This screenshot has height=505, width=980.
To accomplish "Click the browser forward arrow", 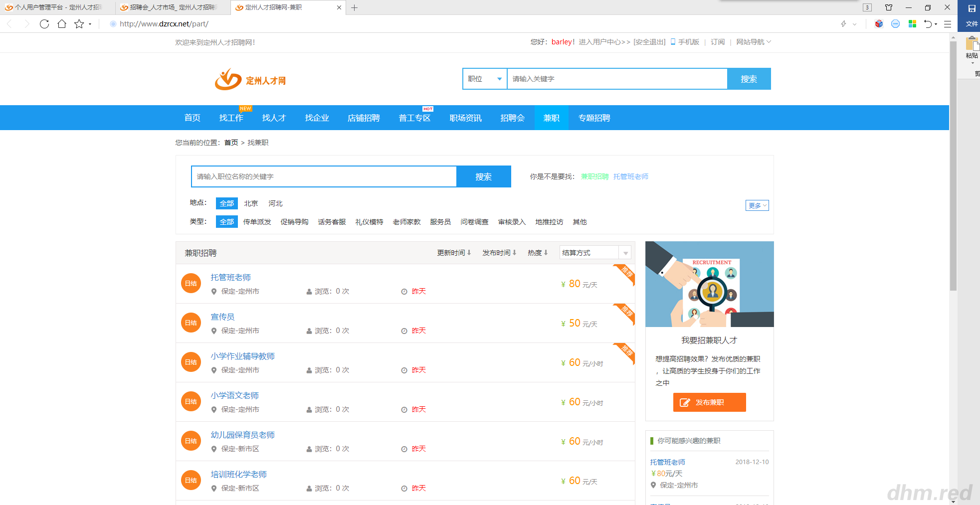I will 27,24.
